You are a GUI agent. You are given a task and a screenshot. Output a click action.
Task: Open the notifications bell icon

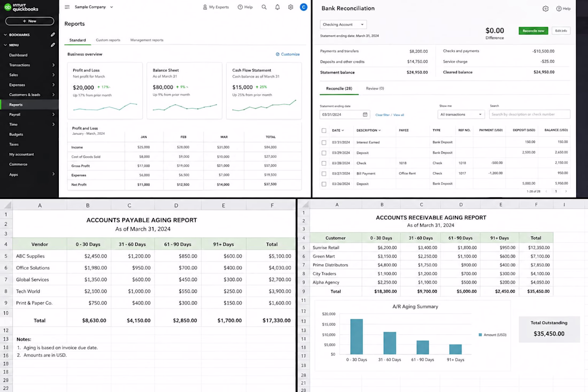click(277, 7)
